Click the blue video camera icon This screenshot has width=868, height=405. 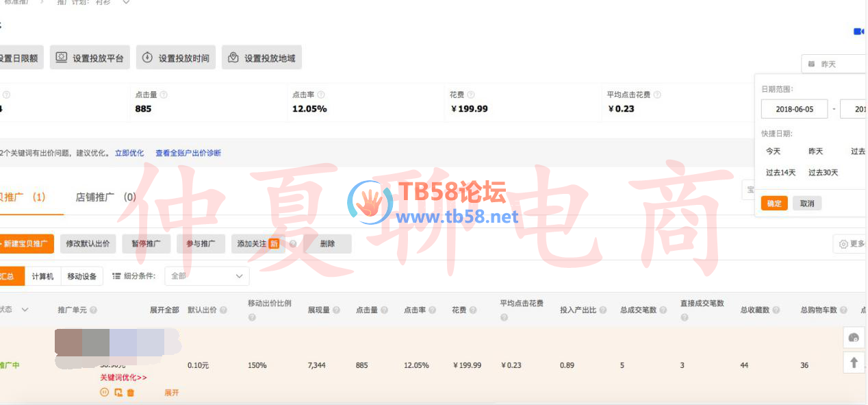coord(858,32)
